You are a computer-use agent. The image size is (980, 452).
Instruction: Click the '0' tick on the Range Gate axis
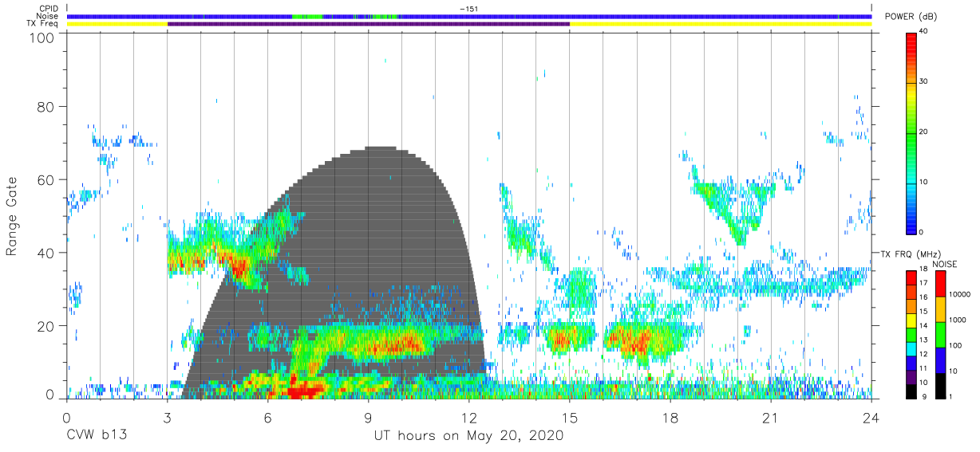pyautogui.click(x=50, y=395)
